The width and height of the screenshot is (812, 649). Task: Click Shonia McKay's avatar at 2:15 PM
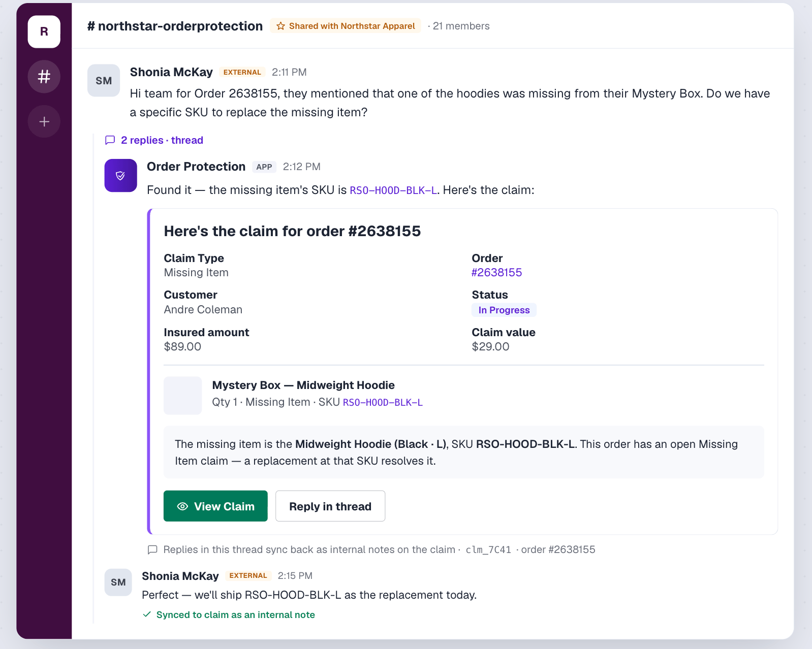coord(118,582)
